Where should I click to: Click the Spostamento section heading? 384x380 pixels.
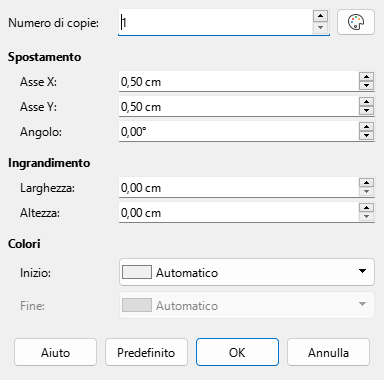click(44, 57)
